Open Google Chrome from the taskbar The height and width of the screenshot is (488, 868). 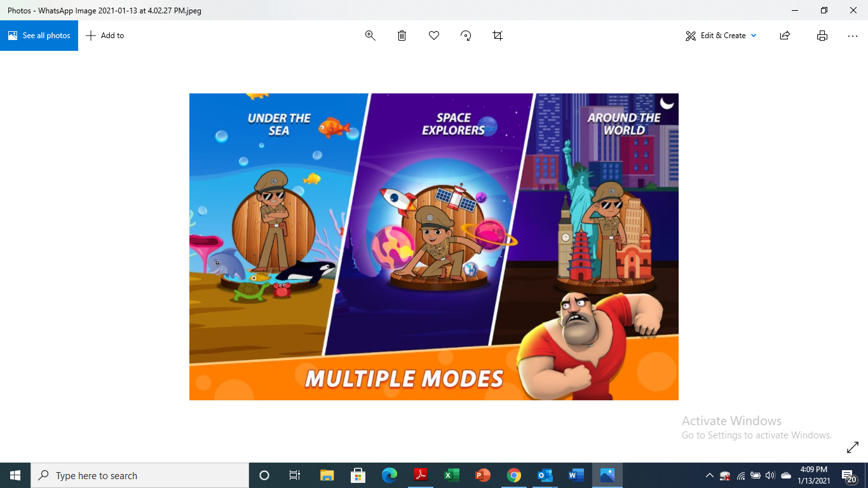pyautogui.click(x=514, y=475)
